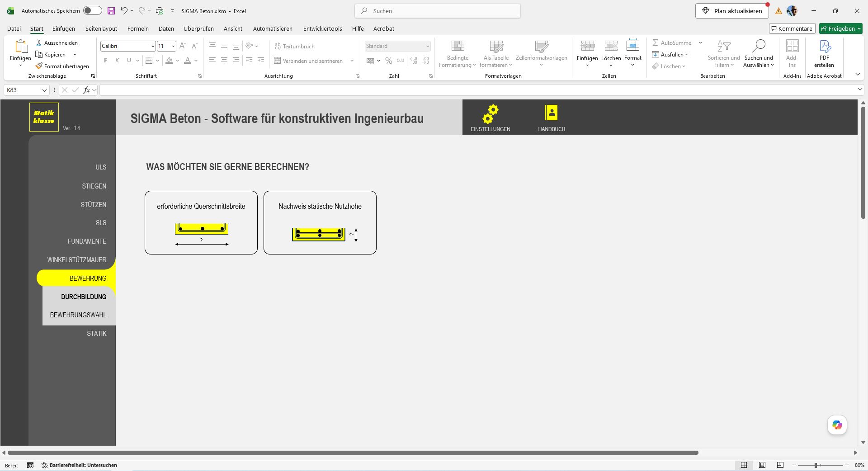868x471 pixels.
Task: Decrease the font size
Action: tap(194, 46)
